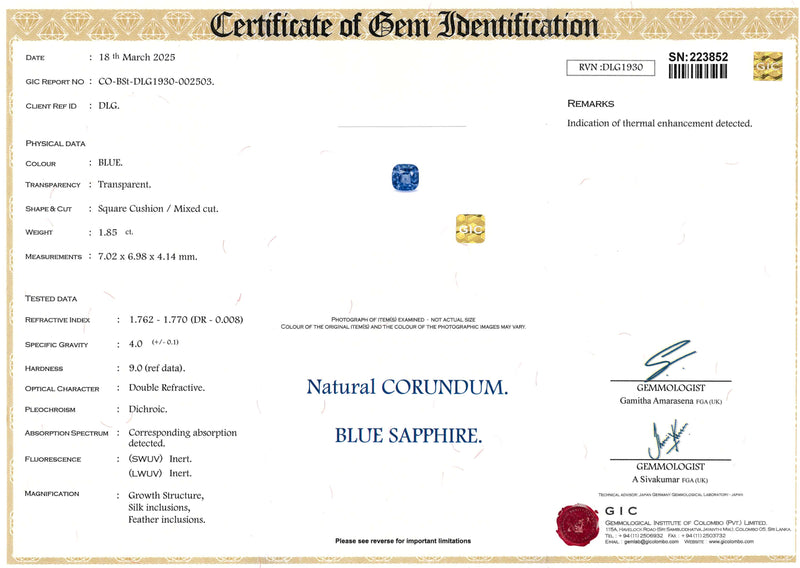The image size is (800, 568).
Task: Click the red wax seal
Action: pyautogui.click(x=577, y=524)
